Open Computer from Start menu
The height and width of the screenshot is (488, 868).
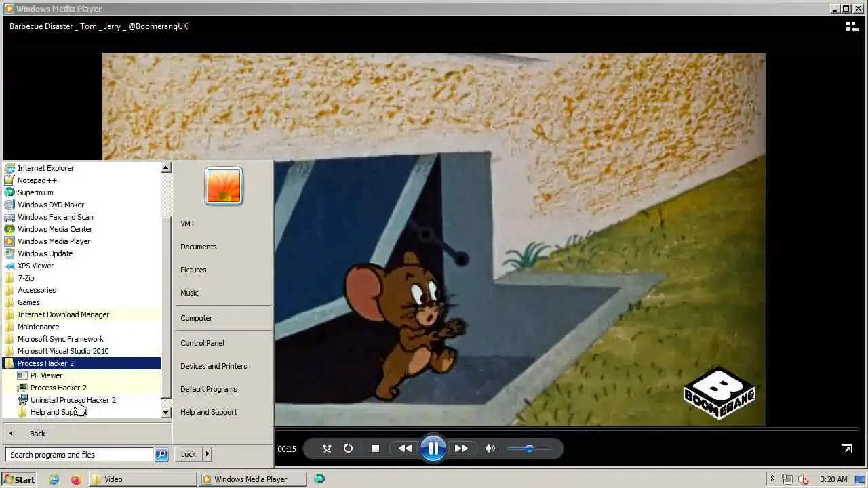224,318
